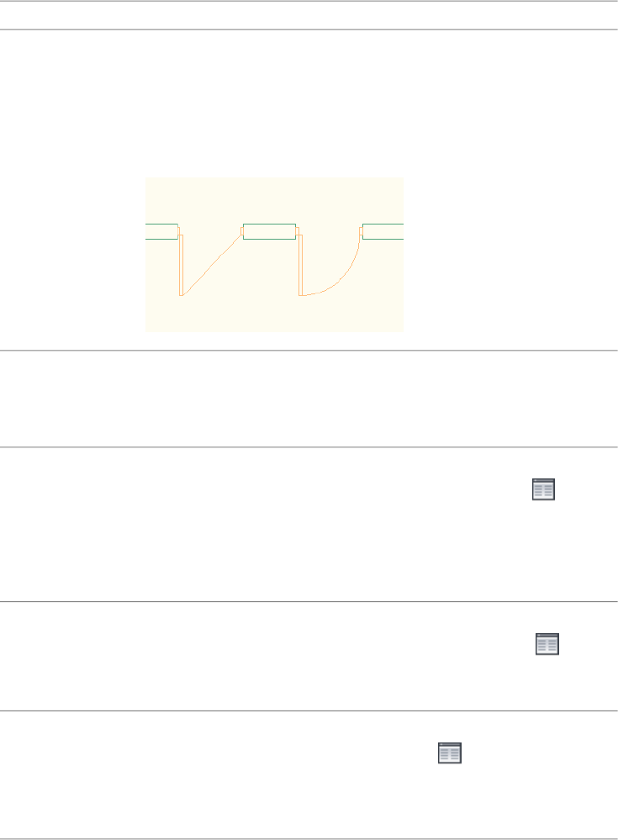Click the hinge where left wall meets door
Viewport: 618px width, 840px height.
point(179,231)
